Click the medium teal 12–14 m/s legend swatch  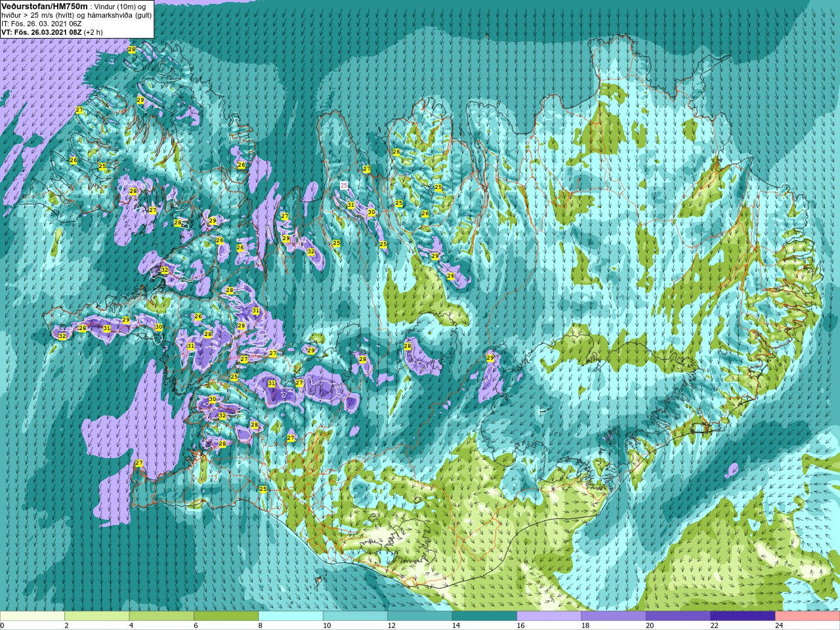click(x=420, y=616)
